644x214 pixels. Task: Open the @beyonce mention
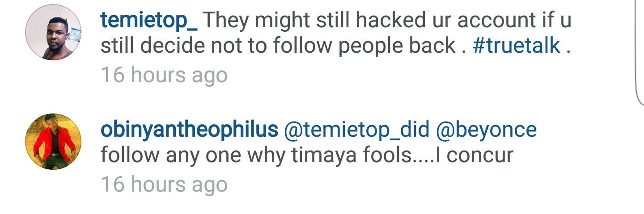tap(486, 130)
